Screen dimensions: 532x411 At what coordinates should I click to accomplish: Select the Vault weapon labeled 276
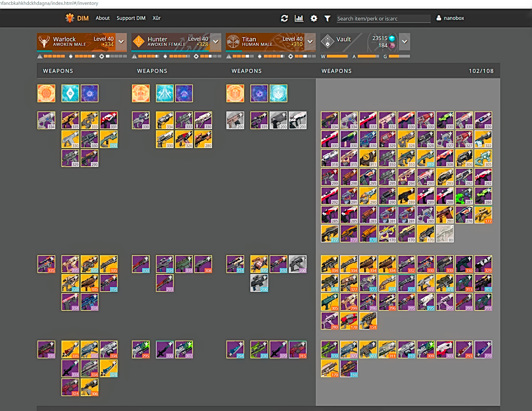click(x=464, y=215)
